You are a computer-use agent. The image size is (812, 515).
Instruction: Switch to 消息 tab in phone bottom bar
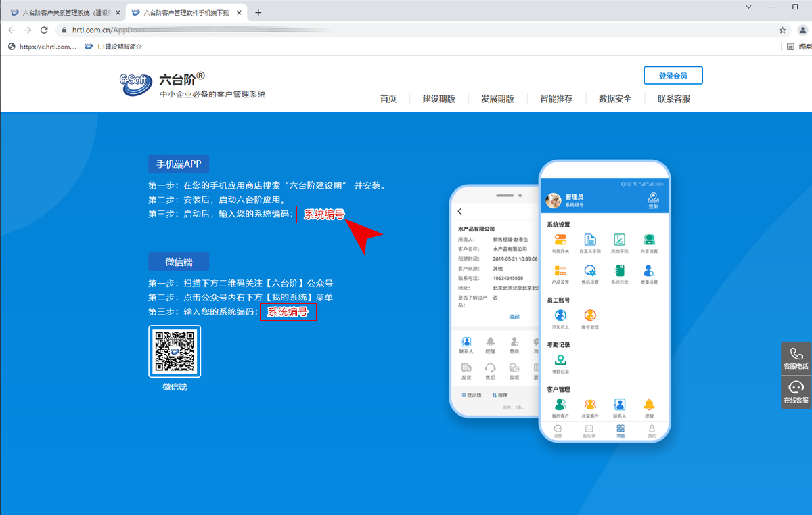pos(558,432)
